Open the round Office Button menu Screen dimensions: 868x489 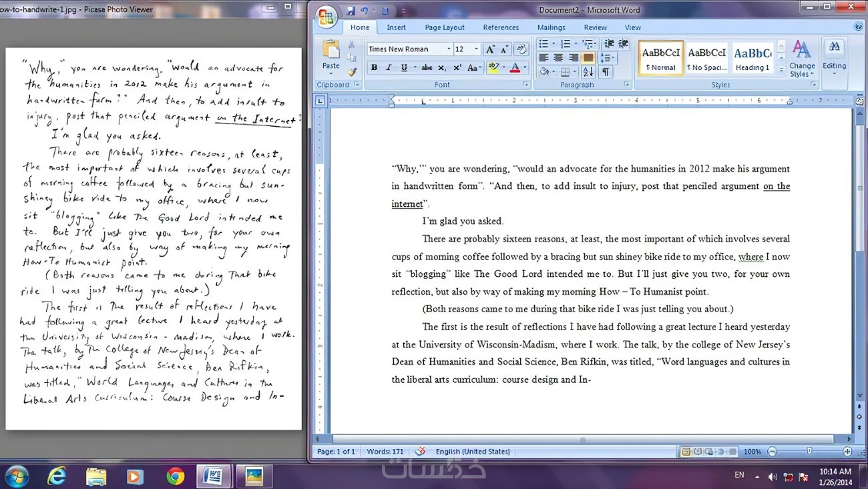click(x=327, y=17)
